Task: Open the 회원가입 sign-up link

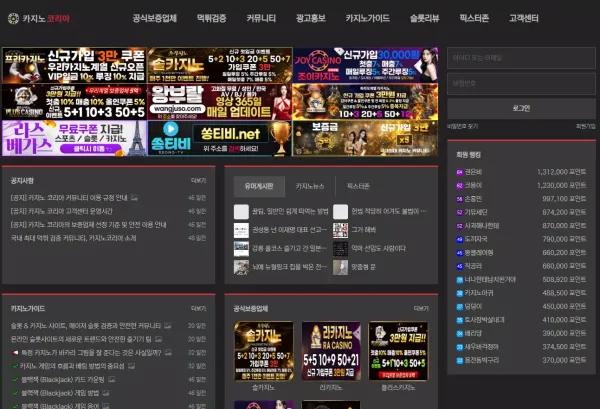Action: click(586, 126)
